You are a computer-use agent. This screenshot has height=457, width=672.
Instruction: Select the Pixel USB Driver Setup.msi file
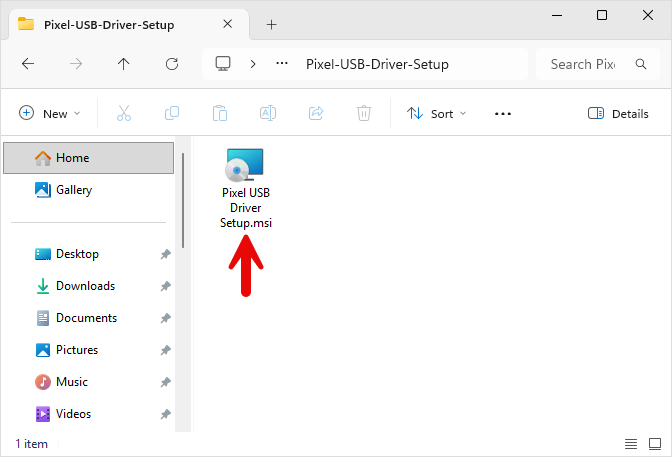tap(246, 189)
